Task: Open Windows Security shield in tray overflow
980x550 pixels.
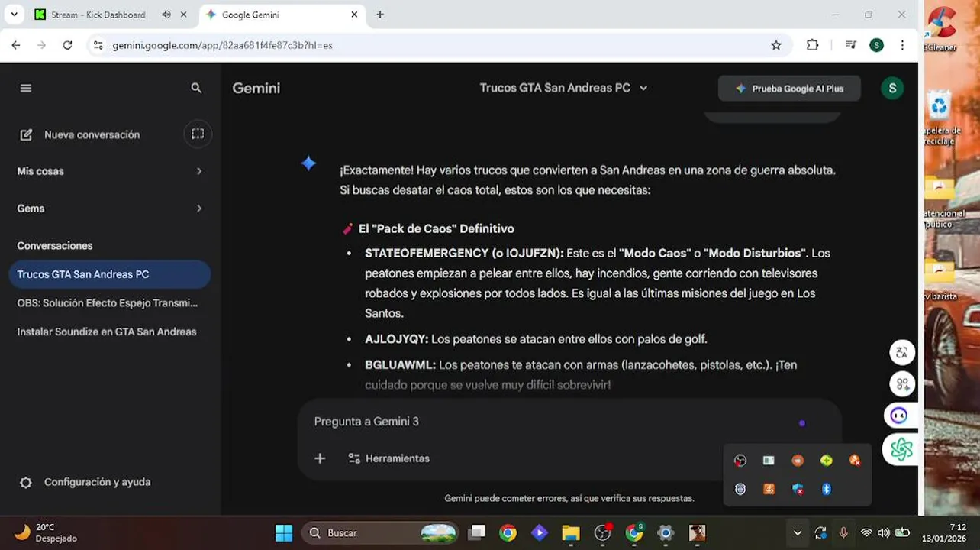Action: [x=798, y=489]
